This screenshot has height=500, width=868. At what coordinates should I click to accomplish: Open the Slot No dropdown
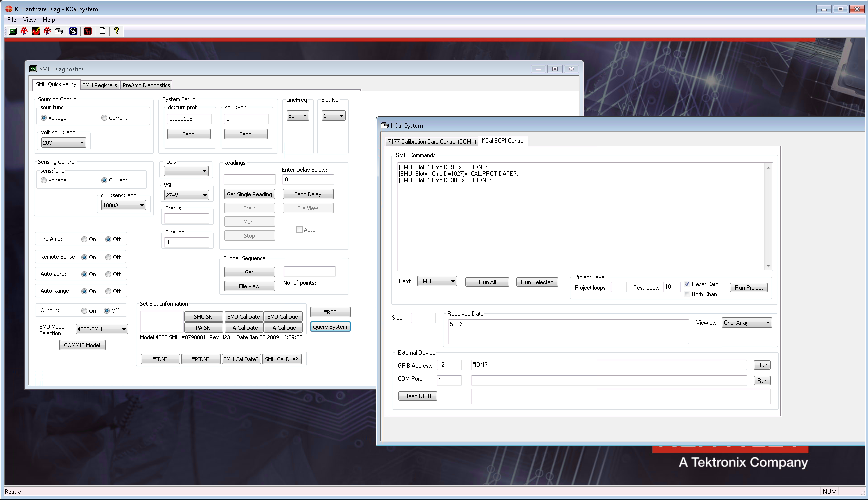coord(333,116)
